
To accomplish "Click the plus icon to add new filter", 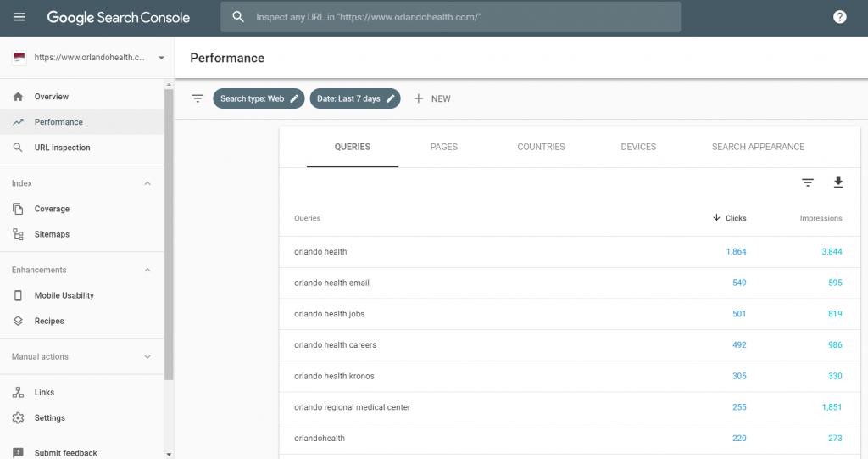I will pyautogui.click(x=419, y=98).
